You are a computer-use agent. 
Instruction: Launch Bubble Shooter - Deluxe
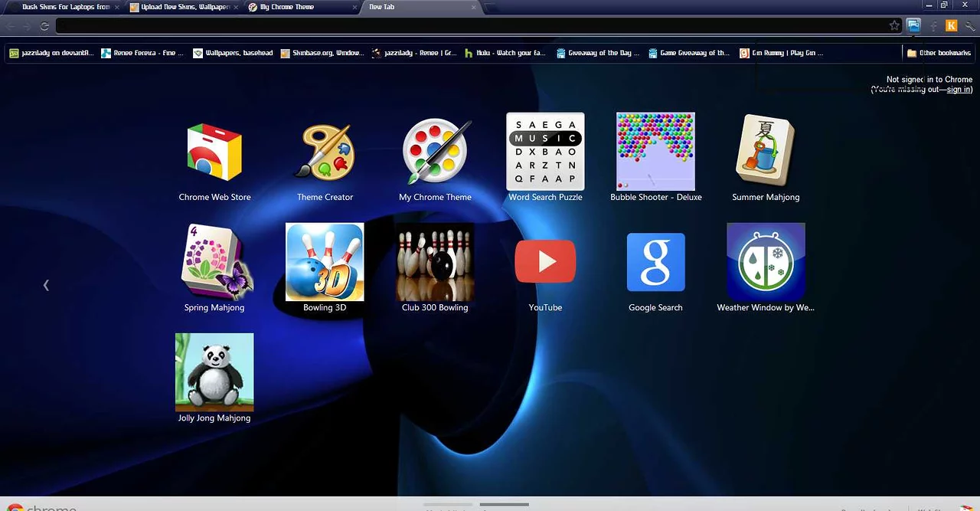pos(655,152)
